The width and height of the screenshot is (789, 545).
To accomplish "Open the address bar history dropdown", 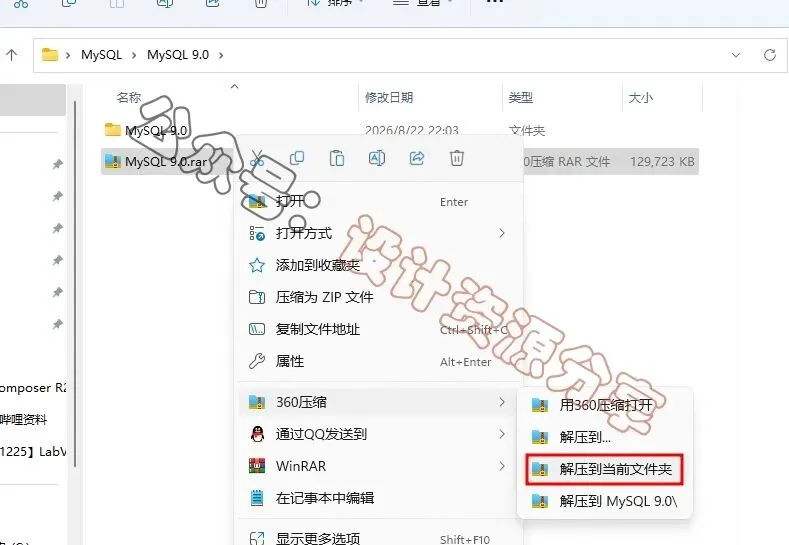I will (736, 55).
